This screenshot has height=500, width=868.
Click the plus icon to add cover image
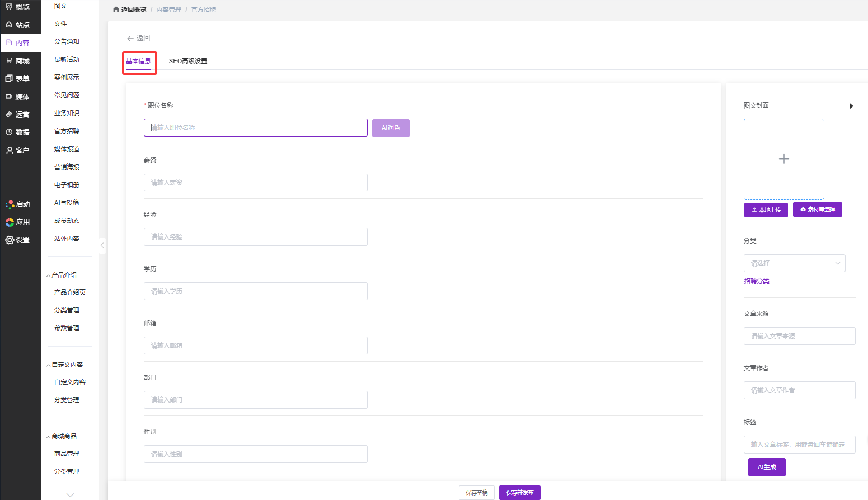tap(783, 159)
